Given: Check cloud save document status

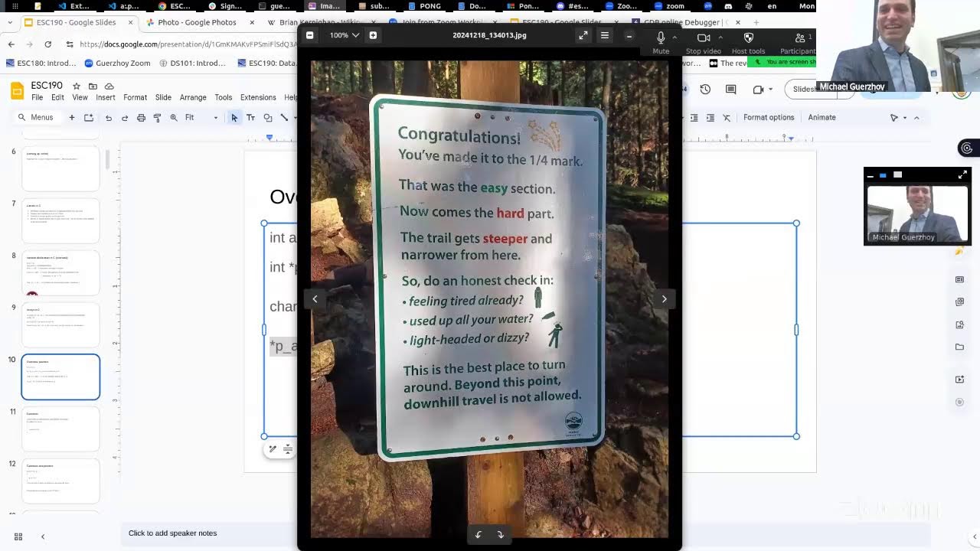Looking at the screenshot, I should 109,86.
